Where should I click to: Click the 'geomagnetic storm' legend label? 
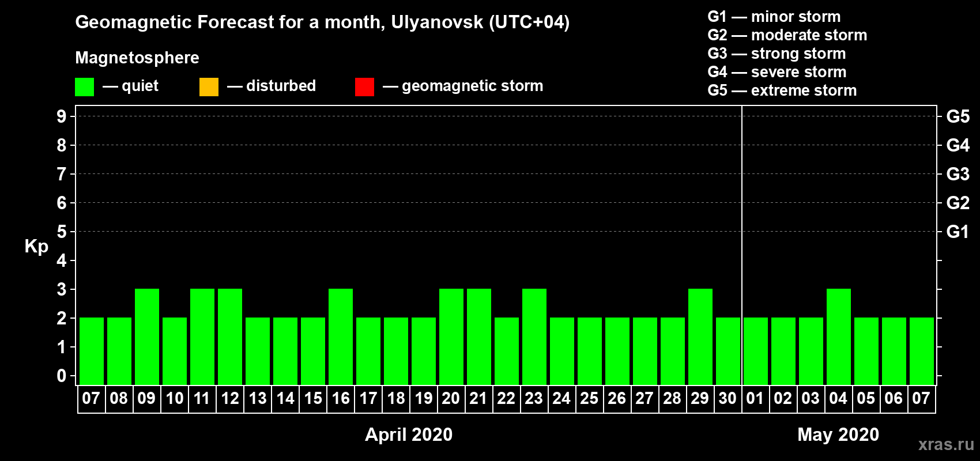(x=473, y=86)
